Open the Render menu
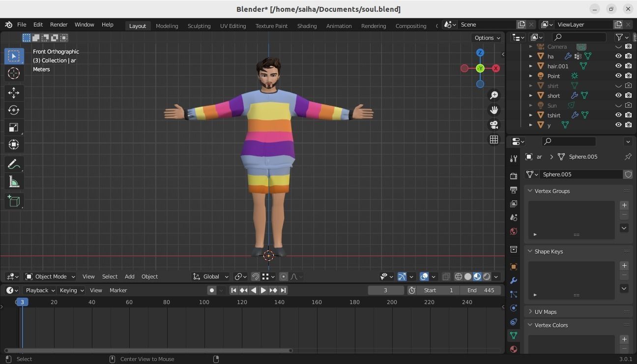This screenshot has width=637, height=364. pos(58,25)
